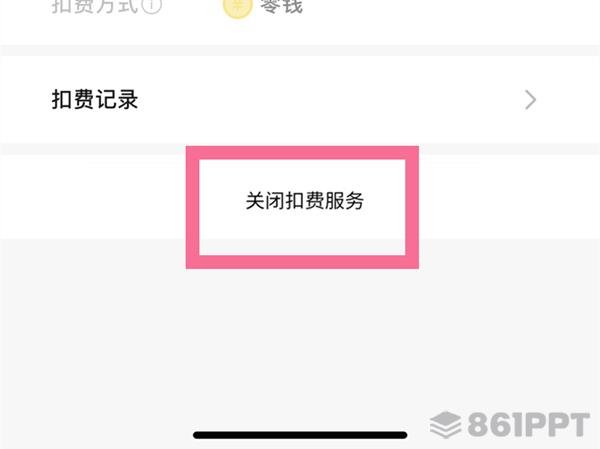Screen dimensions: 600x449
Task: Click the 关 character in 关闭扣费服务
Action: pos(255,201)
